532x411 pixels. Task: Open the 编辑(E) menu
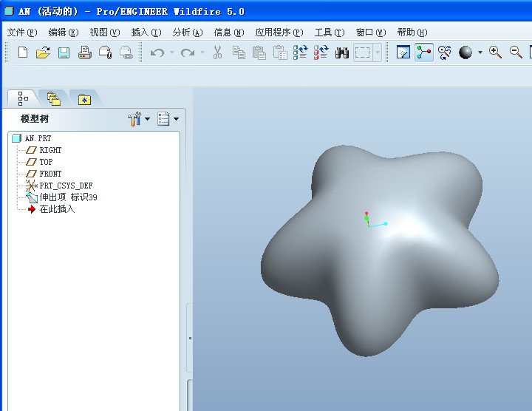(64, 33)
